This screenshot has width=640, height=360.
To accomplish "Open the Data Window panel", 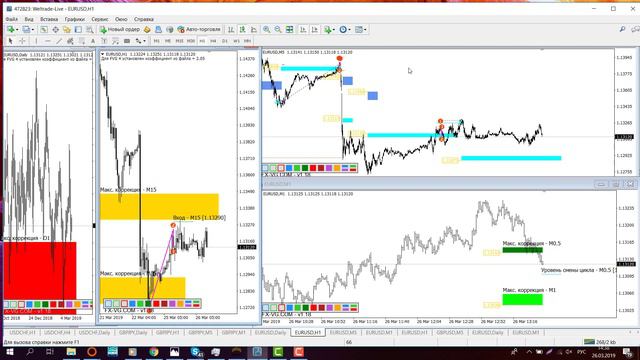I will point(56,29).
